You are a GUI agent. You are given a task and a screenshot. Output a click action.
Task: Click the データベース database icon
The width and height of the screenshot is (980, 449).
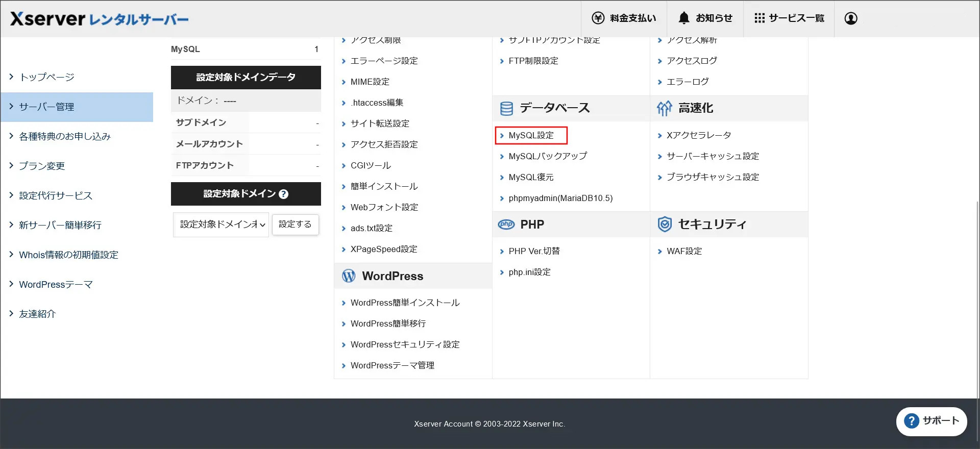point(506,108)
